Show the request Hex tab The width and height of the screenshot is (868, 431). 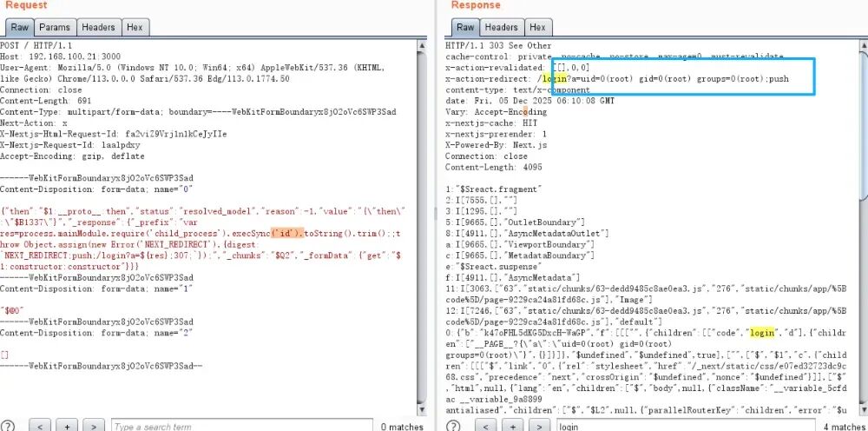pyautogui.click(x=136, y=27)
